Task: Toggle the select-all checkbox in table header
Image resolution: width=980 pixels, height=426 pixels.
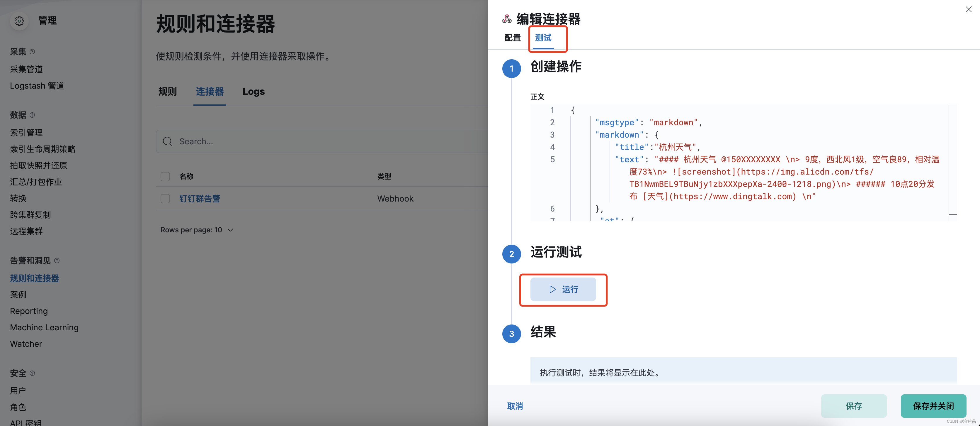Action: (165, 177)
